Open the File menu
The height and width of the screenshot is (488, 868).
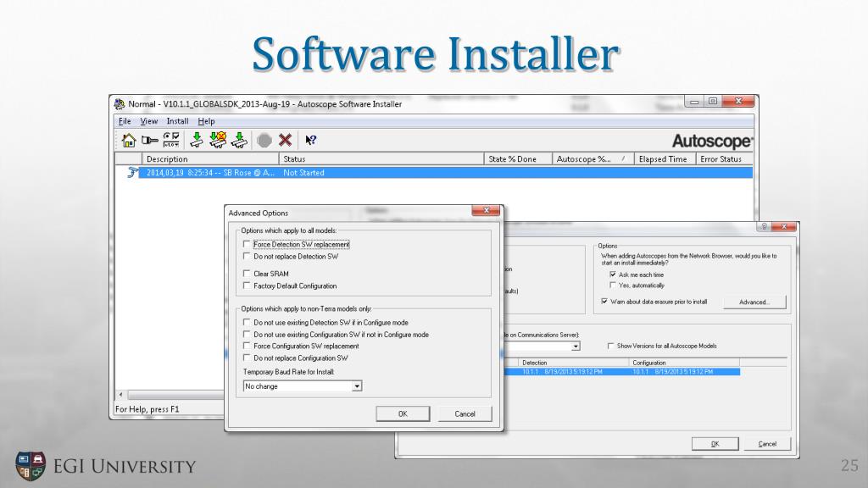click(125, 121)
